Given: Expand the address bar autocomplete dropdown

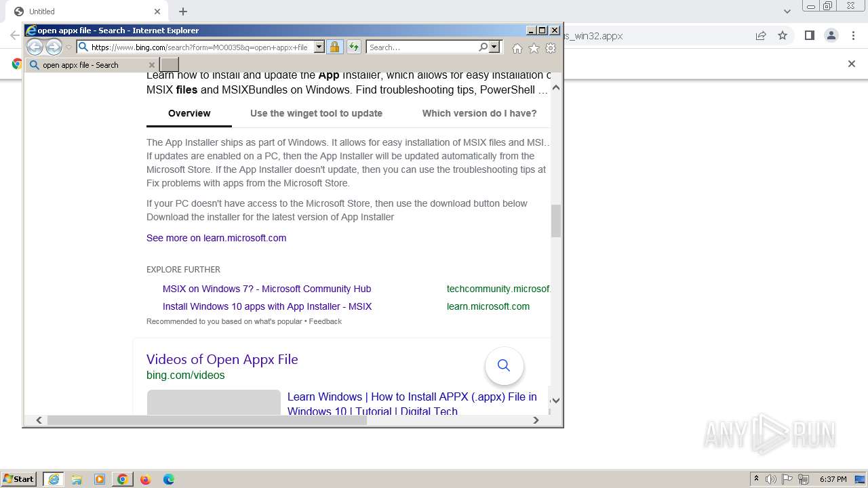Looking at the screenshot, I should tap(319, 47).
